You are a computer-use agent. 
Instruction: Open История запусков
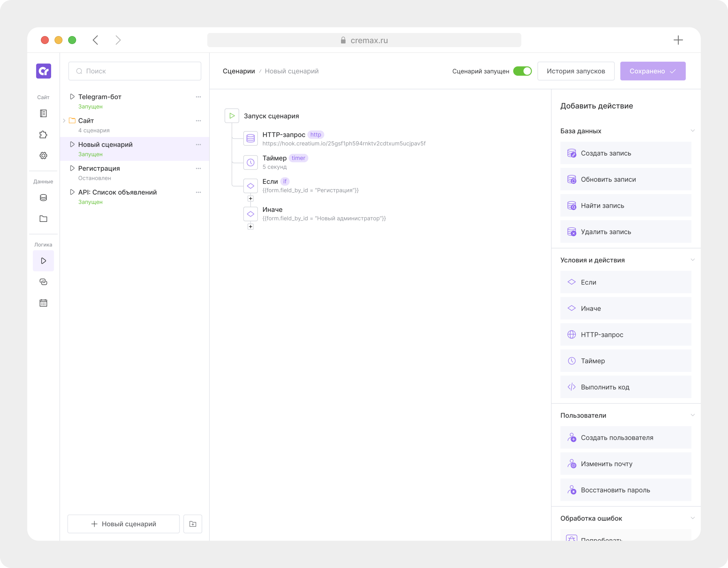point(576,71)
